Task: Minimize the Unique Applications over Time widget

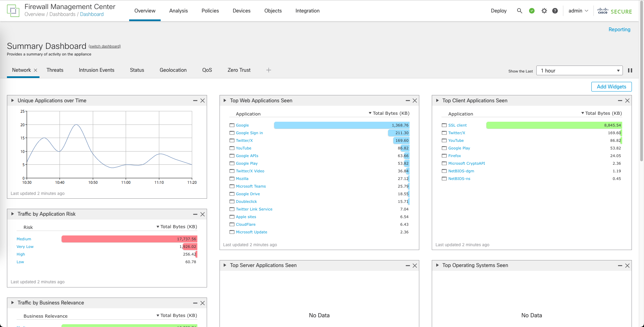Action: coord(195,101)
